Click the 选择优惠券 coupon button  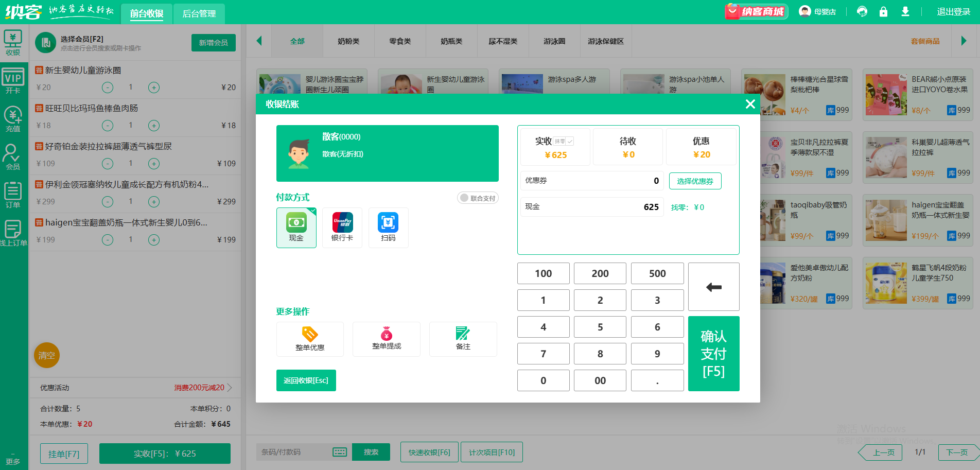tap(695, 181)
